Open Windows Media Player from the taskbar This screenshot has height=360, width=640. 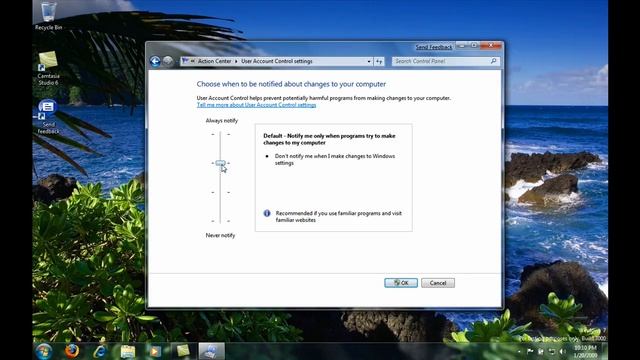[155, 351]
